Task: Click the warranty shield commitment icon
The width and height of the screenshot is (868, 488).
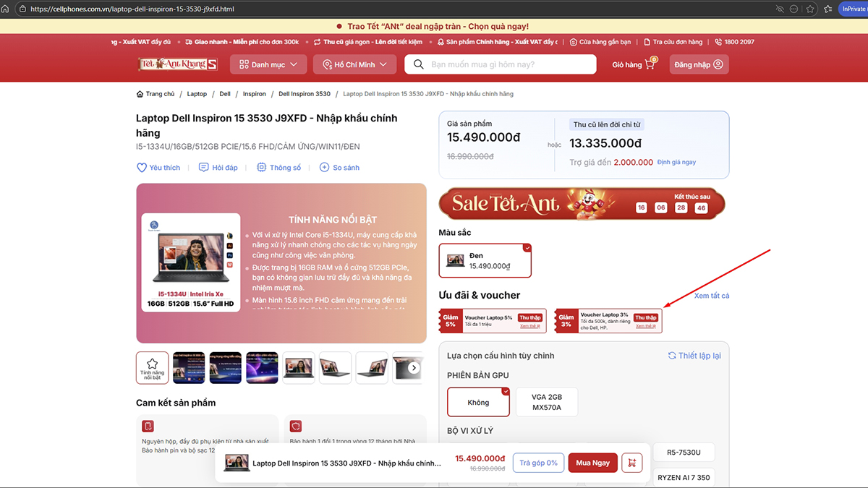Action: (295, 427)
